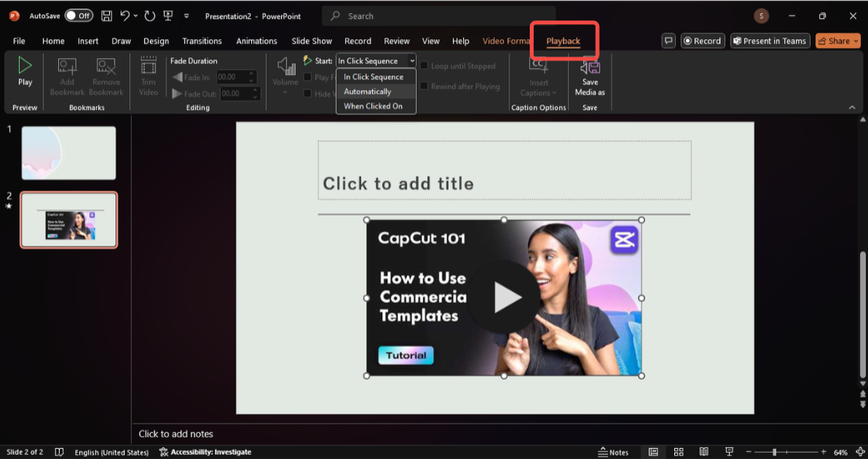Click the Add Bookmark icon
Screen dimensions: 868x459
67,67
